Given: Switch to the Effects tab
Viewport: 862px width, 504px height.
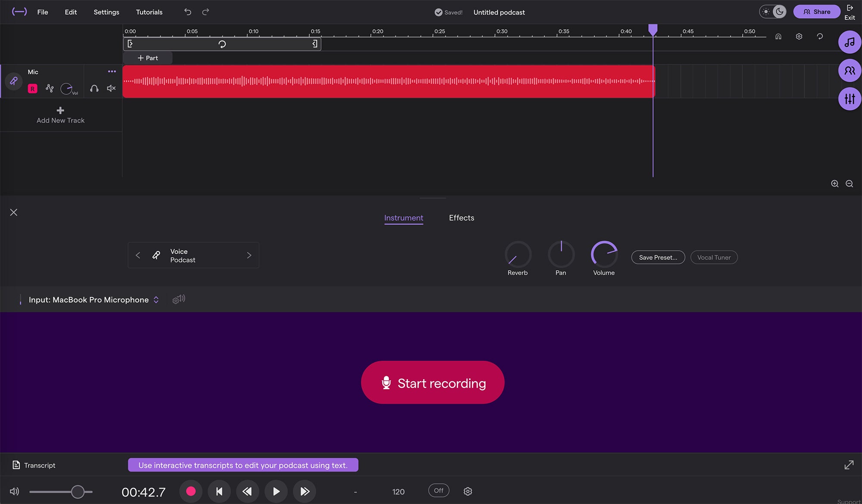Looking at the screenshot, I should tap(461, 218).
